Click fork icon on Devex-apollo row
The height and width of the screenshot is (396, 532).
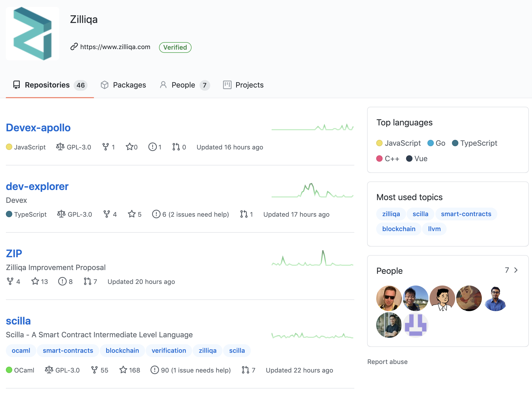106,147
